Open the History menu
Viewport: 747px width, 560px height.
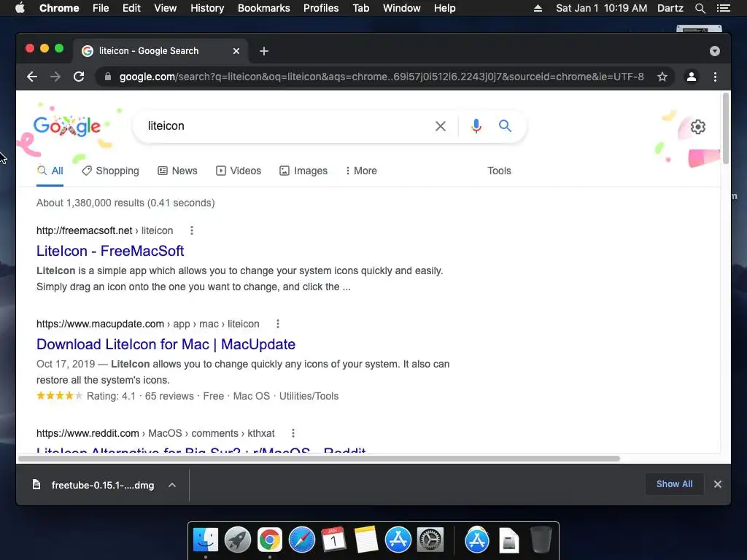(x=207, y=8)
